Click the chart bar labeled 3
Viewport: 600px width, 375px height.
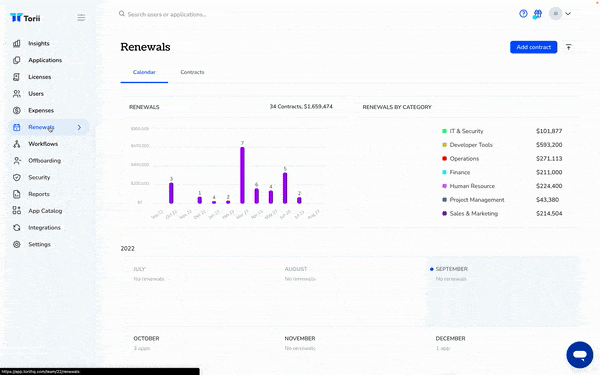pyautogui.click(x=171, y=193)
